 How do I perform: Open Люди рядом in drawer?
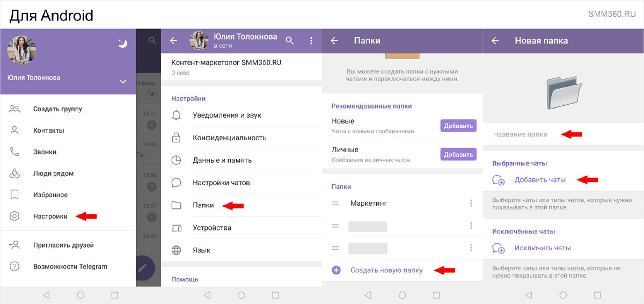click(x=68, y=173)
